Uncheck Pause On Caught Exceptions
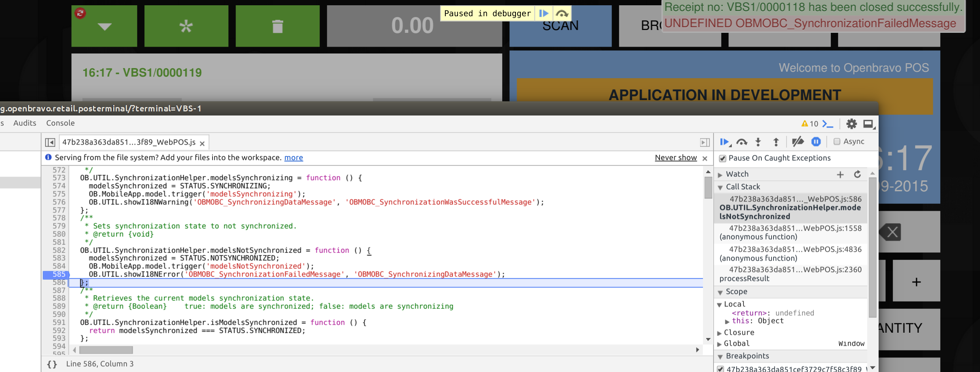 722,158
